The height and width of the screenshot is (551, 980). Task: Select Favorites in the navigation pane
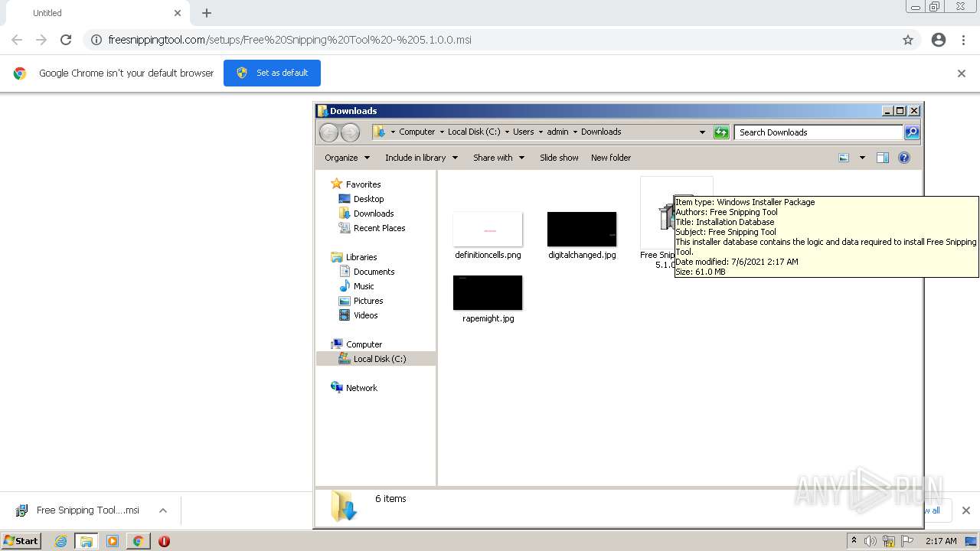click(363, 184)
